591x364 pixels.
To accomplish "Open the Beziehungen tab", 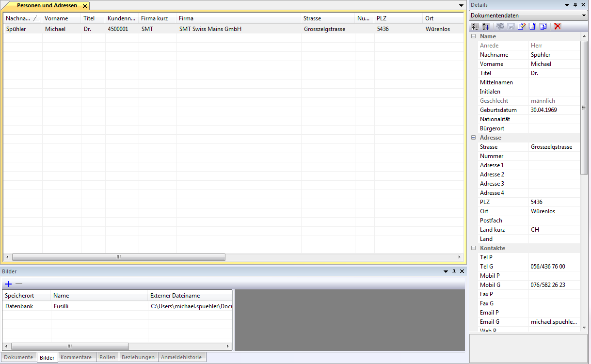I will click(138, 357).
